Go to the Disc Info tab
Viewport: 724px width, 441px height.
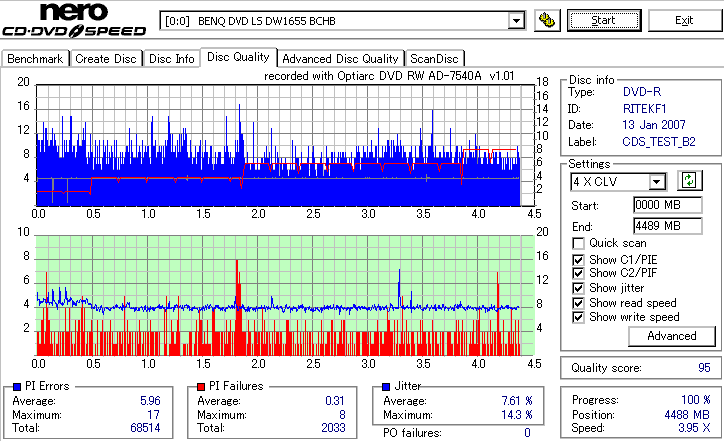coord(171,59)
